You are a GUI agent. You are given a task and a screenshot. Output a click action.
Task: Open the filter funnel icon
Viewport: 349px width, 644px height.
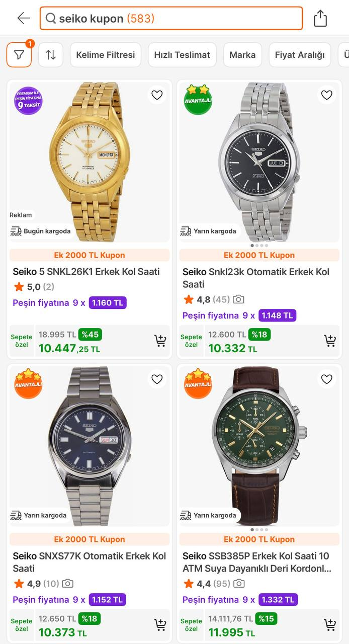click(x=19, y=55)
